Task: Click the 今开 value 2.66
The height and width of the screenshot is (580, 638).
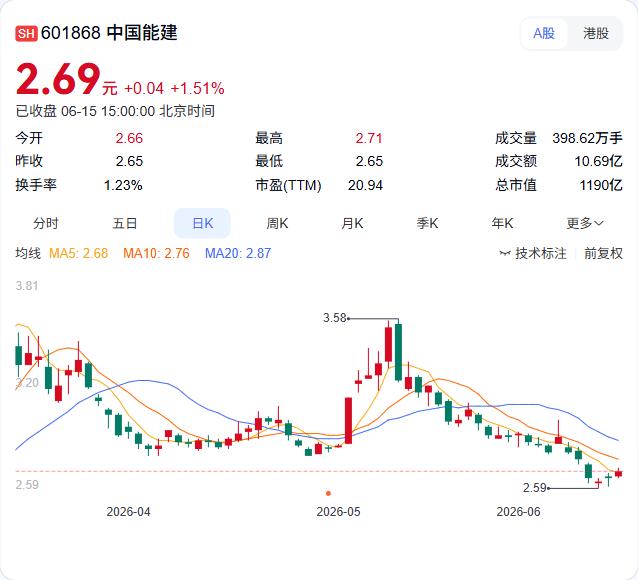Action: pos(129,138)
